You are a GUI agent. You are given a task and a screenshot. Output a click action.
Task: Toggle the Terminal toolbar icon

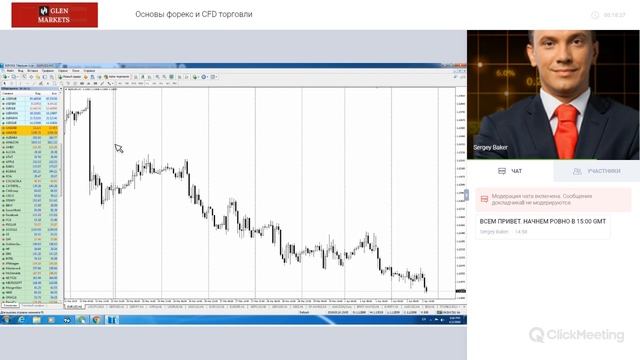[x=45, y=77]
